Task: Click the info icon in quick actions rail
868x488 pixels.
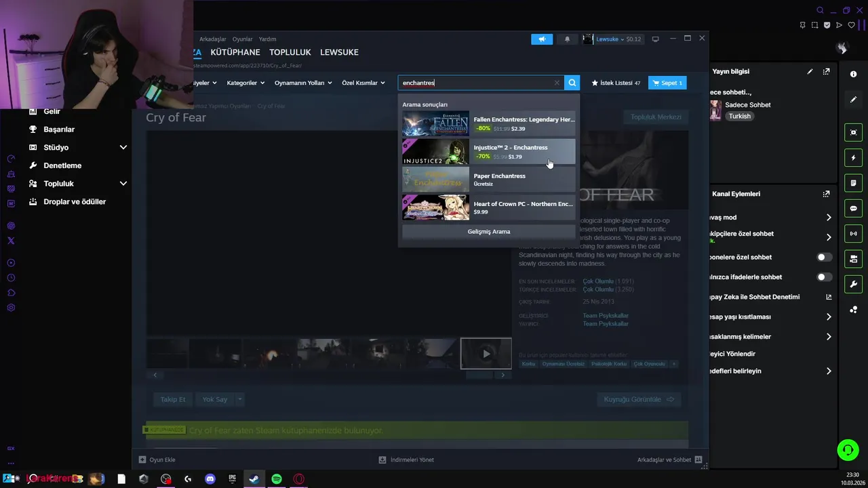Action: [854, 74]
